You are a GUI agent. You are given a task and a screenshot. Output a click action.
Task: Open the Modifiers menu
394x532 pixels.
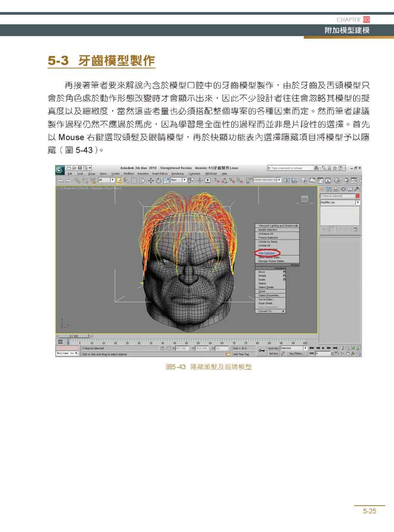129,174
